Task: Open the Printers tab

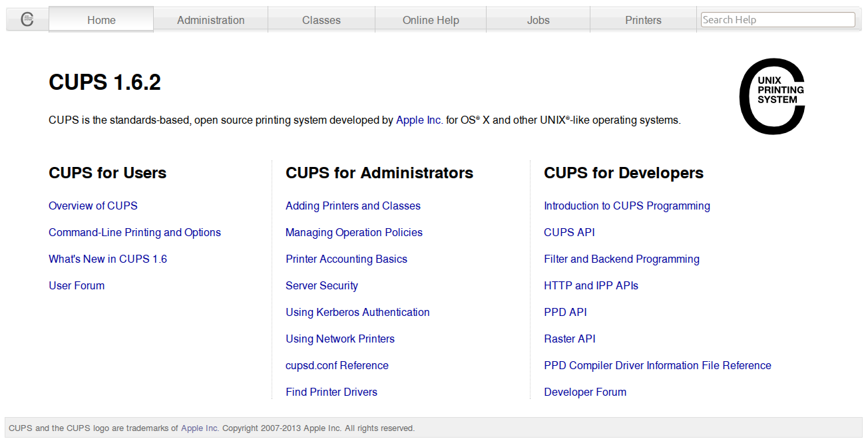Action: click(x=643, y=20)
